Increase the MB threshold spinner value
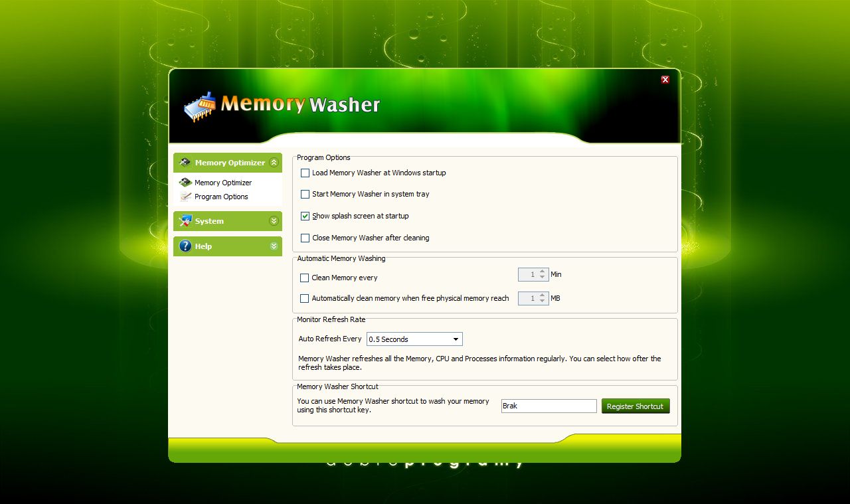The image size is (850, 504). [x=543, y=295]
